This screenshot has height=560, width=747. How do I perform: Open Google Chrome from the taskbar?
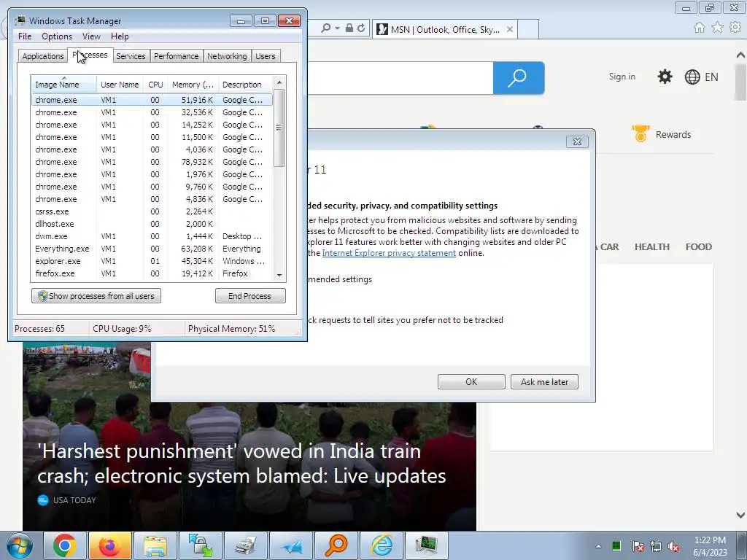click(x=65, y=545)
